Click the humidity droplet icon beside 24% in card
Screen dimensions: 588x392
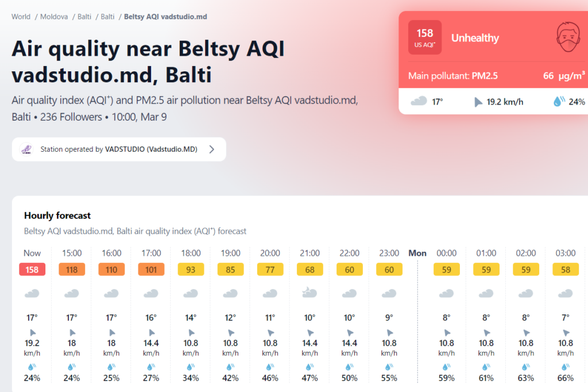[559, 101]
